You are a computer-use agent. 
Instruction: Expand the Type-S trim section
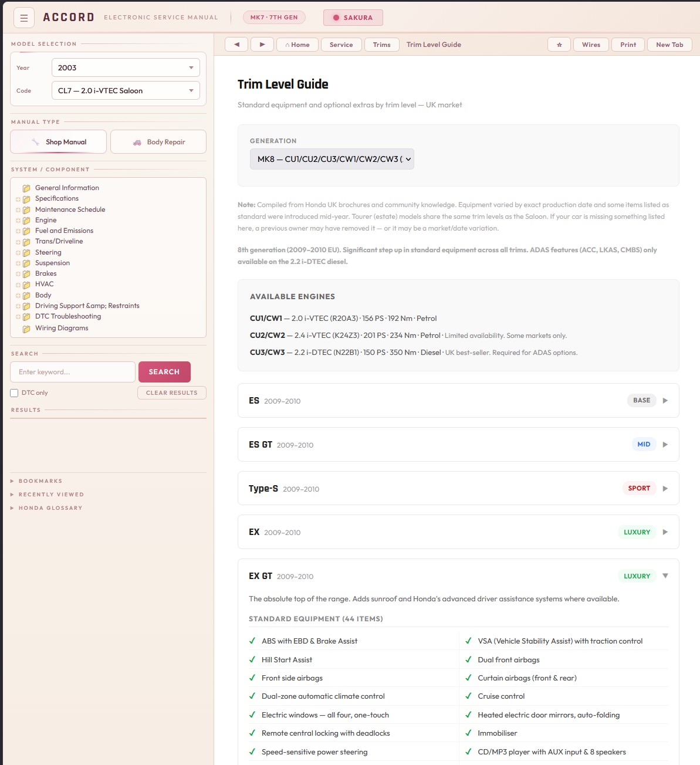(x=665, y=489)
